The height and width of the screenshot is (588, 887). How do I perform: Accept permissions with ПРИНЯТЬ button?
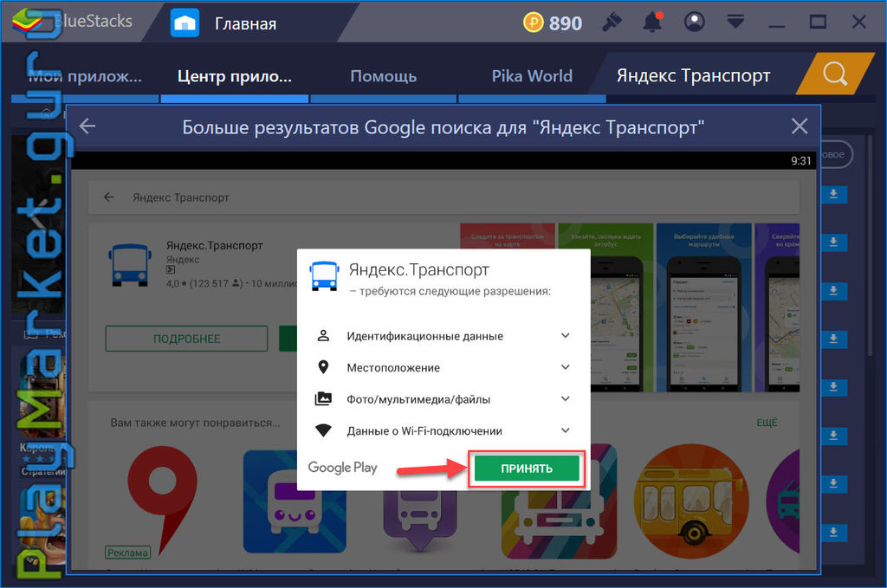pos(527,468)
